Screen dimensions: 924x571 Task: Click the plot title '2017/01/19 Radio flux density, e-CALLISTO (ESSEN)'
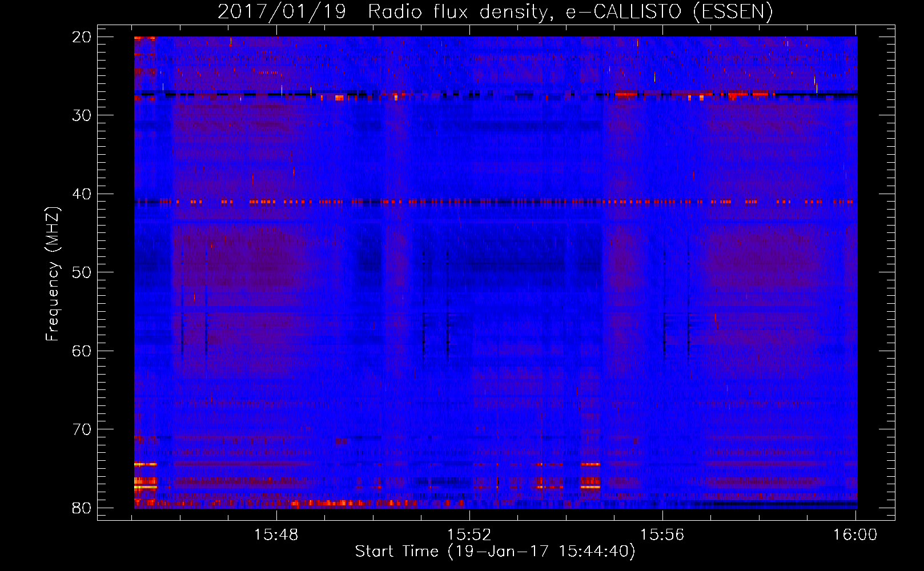[495, 11]
